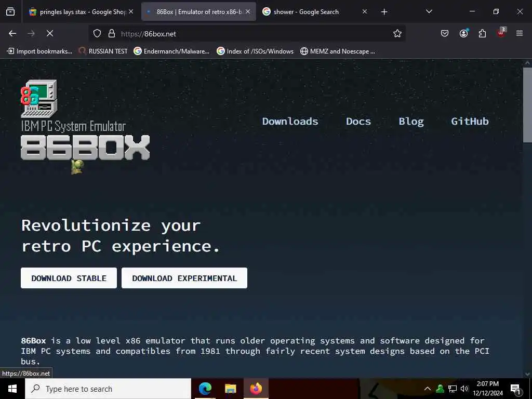Click the scrollbar down arrow
This screenshot has width=532, height=399.
pos(527,374)
